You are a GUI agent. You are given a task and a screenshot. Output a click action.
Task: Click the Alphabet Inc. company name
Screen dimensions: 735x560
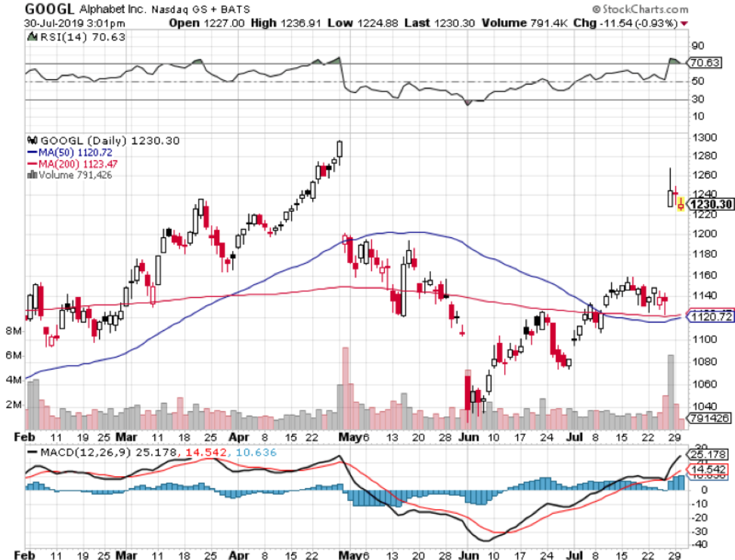(x=113, y=9)
